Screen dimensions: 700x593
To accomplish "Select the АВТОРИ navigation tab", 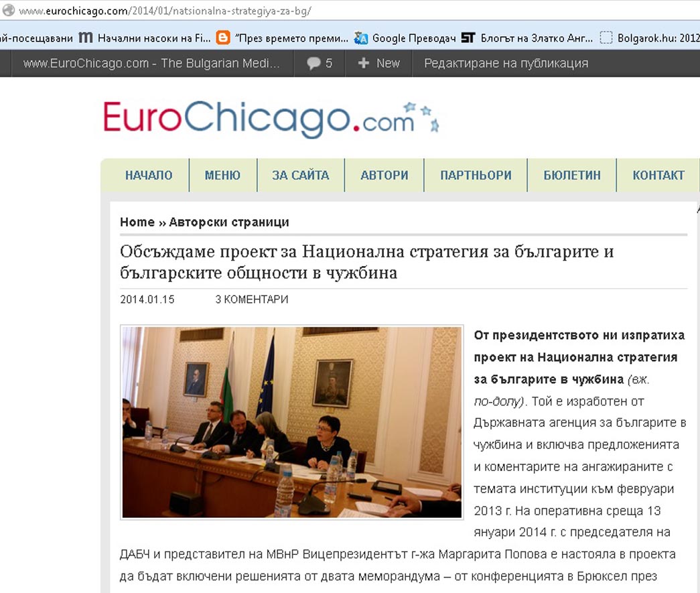I will click(x=384, y=176).
